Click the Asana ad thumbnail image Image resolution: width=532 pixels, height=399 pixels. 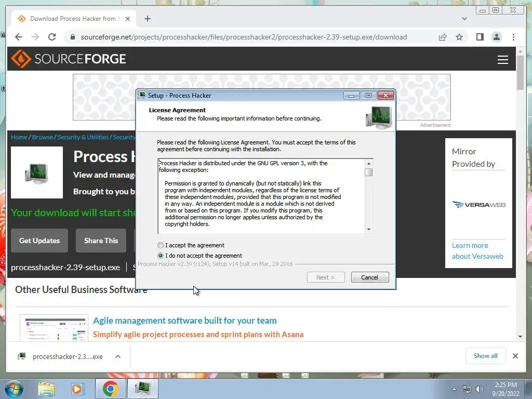click(x=54, y=328)
